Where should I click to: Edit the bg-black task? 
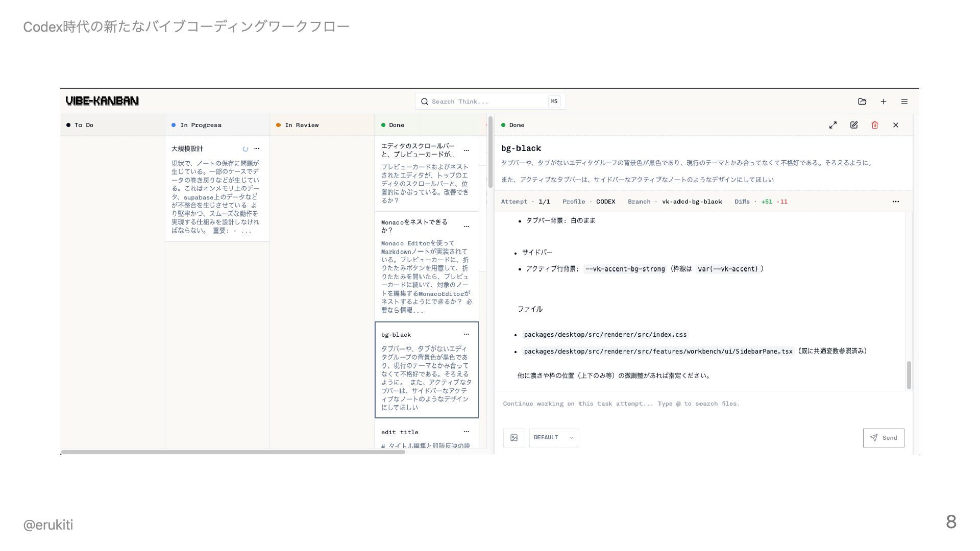[x=854, y=125]
